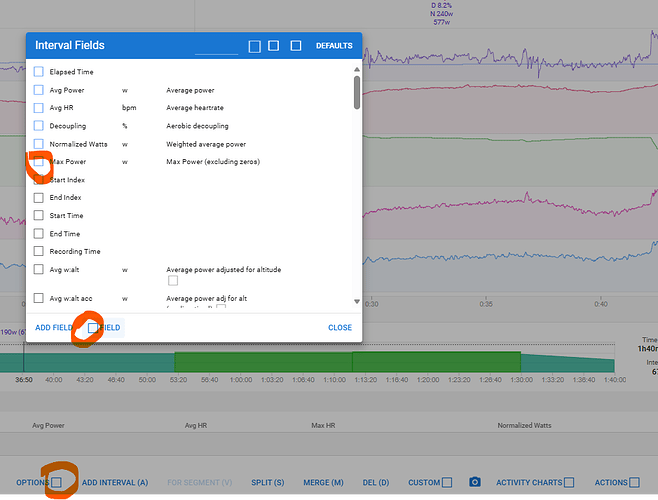Open the CUSTOM dropdown menu

click(430, 482)
